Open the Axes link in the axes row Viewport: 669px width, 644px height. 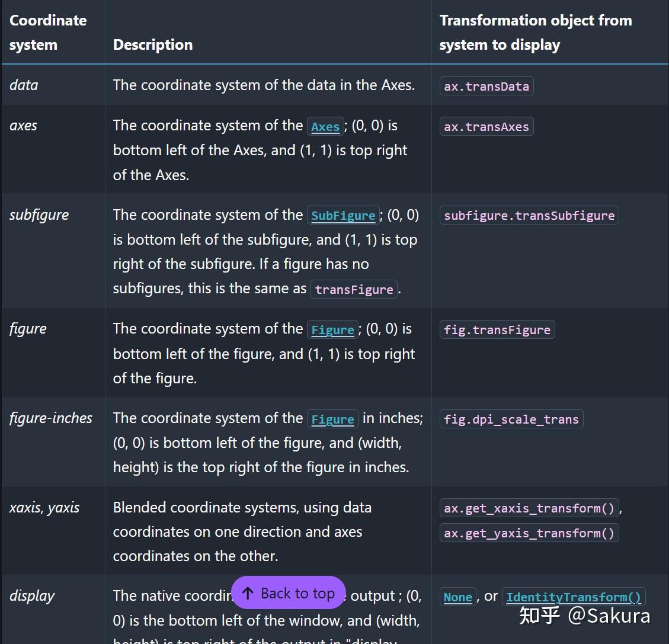(x=325, y=127)
